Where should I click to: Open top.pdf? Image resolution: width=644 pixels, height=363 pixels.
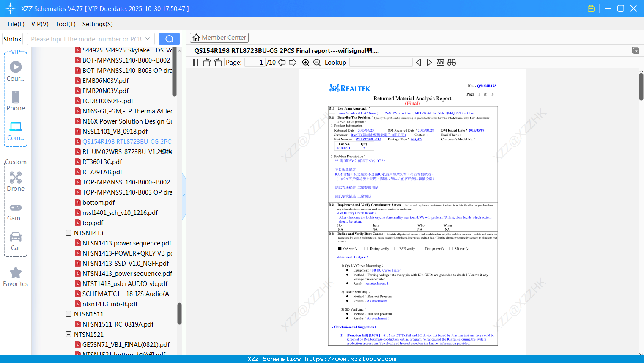click(x=93, y=223)
